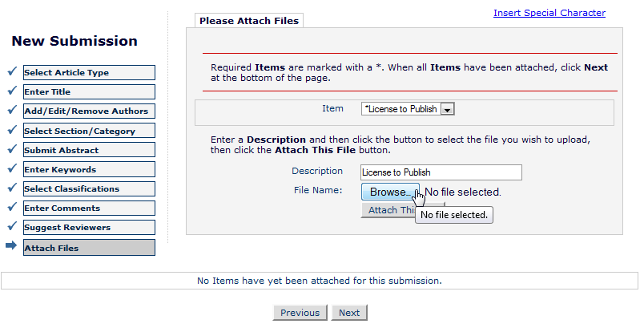
Task: Click the Browse file button
Action: point(390,192)
